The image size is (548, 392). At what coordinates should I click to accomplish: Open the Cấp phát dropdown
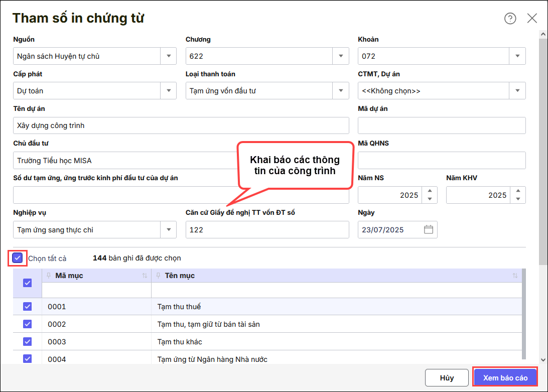[169, 90]
